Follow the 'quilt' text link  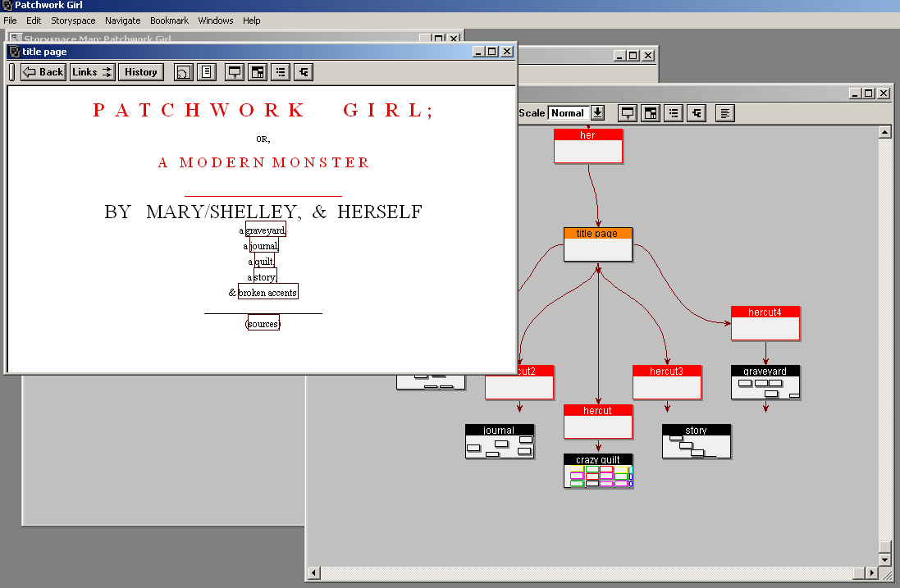coord(264,261)
